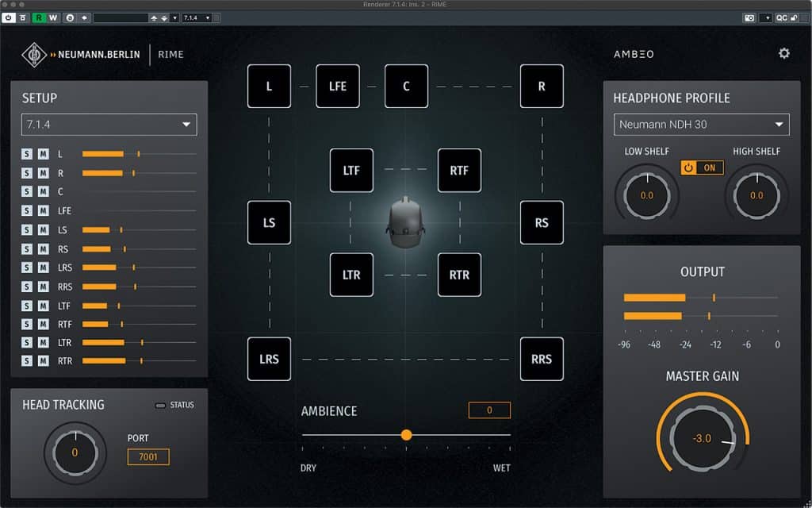The width and height of the screenshot is (812, 508).
Task: Open the plugin settings gear
Action: (x=784, y=53)
